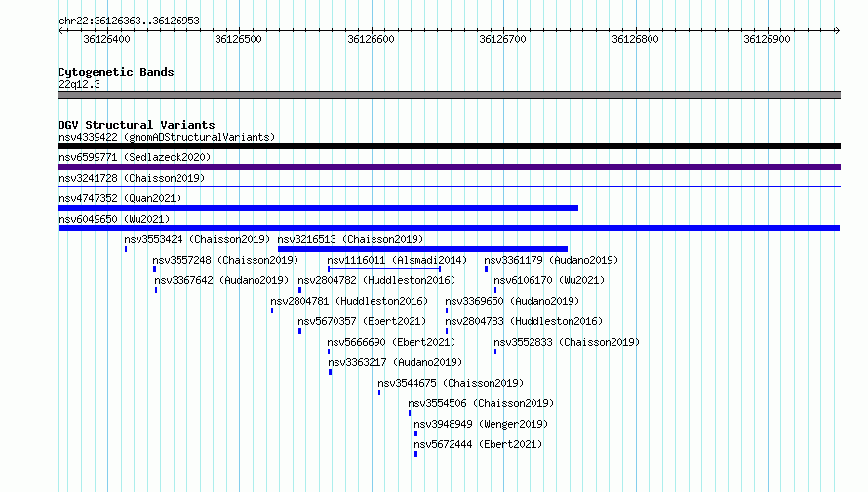Open nsv3241728 (Chaisson2019) variant label
The width and height of the screenshot is (868, 492).
point(132,178)
